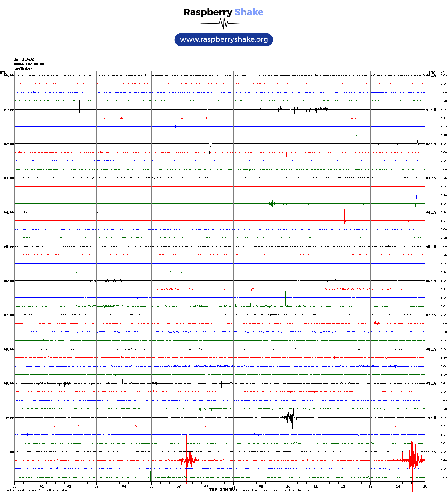Click minute tick "04" on the bottom axis
The image size is (448, 494).
point(124,487)
